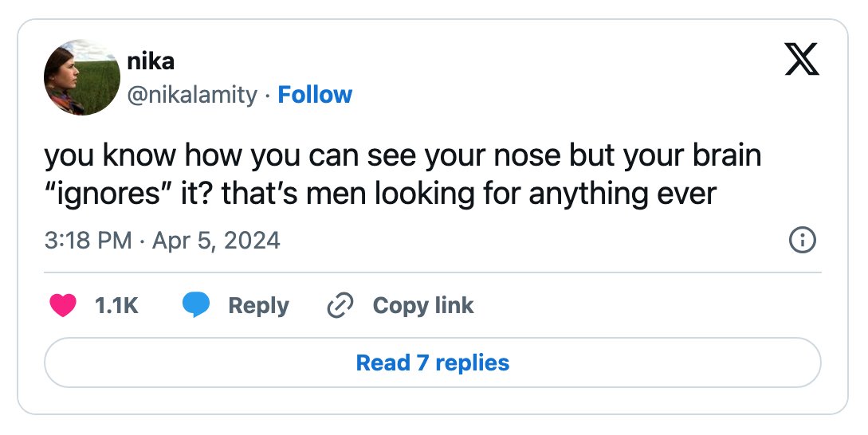Click the blue speech bubble reply icon

[x=196, y=305]
